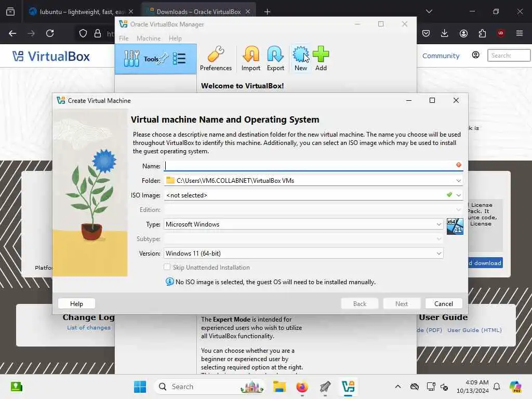Toggle Skip Unattended Installation checkbox
Viewport: 532px width, 399px height.
(x=167, y=267)
